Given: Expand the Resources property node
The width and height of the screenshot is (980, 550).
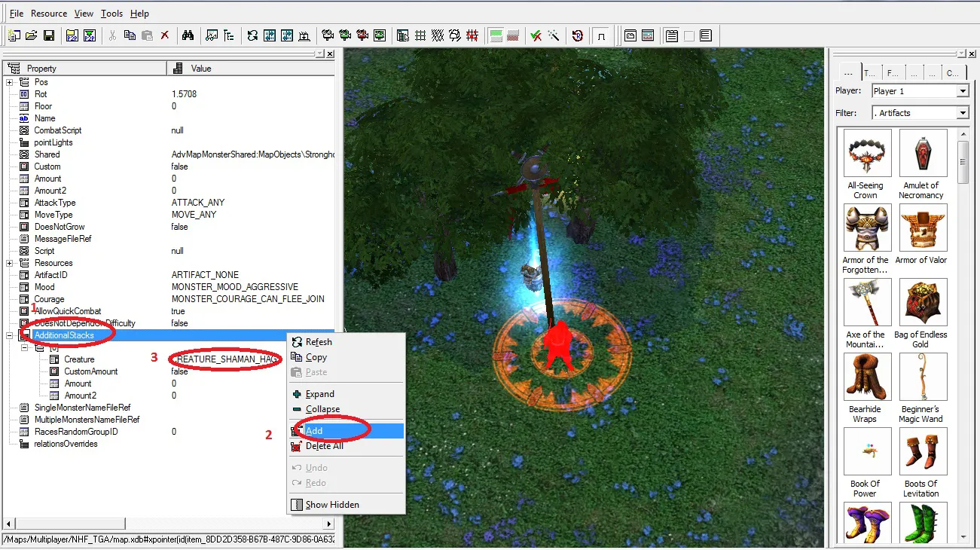Looking at the screenshot, I should tap(10, 263).
